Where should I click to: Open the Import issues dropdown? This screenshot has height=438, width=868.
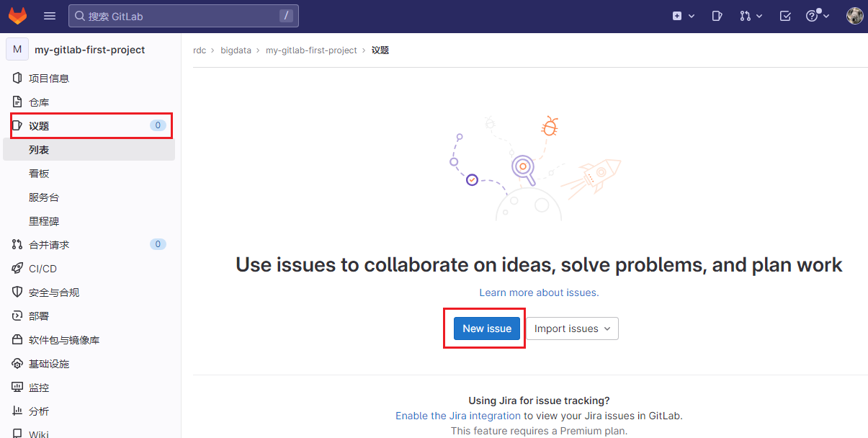click(572, 328)
